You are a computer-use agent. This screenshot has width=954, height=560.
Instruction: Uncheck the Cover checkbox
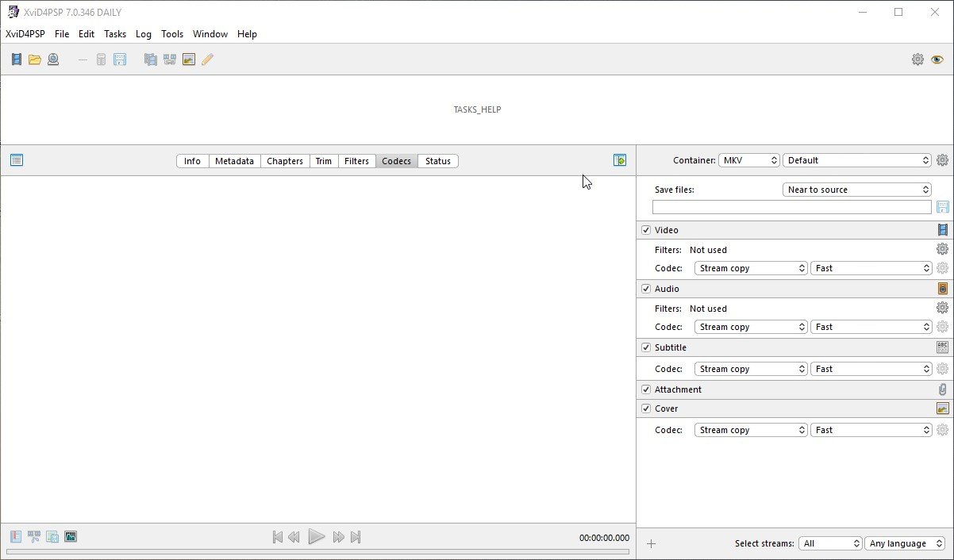(646, 408)
